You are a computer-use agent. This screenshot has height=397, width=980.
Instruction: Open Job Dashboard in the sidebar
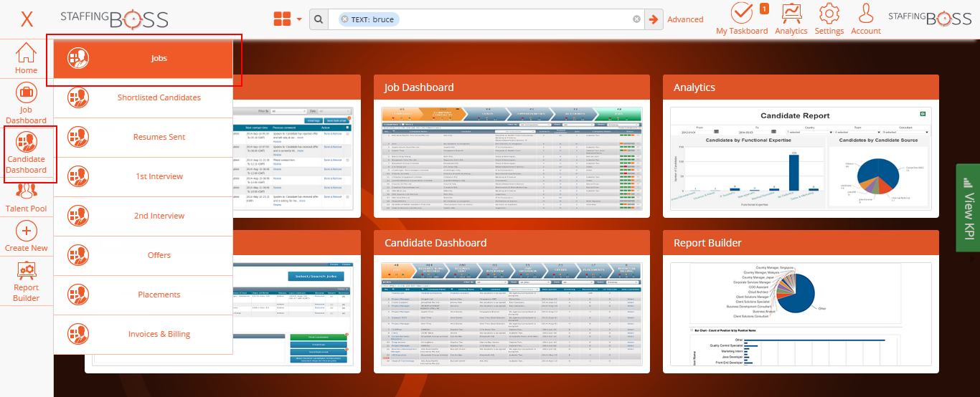coord(27,103)
